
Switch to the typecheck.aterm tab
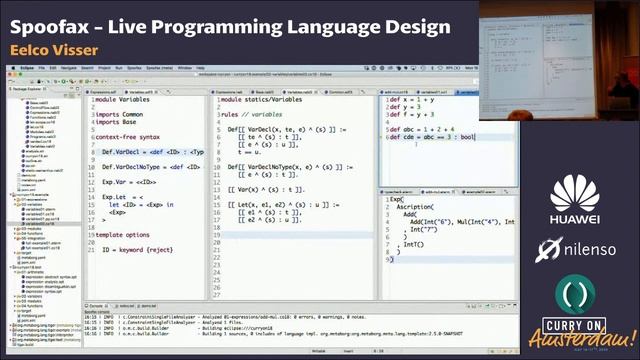[398, 192]
